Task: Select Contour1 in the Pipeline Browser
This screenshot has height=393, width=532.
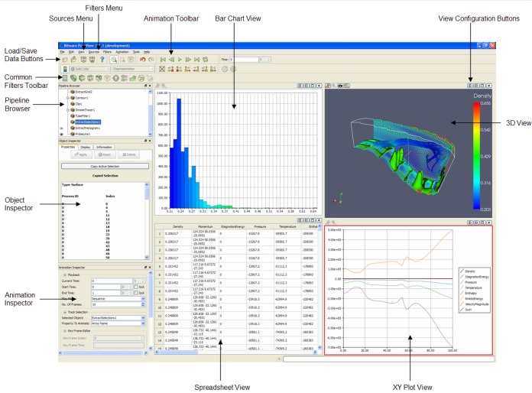Action: click(82, 98)
